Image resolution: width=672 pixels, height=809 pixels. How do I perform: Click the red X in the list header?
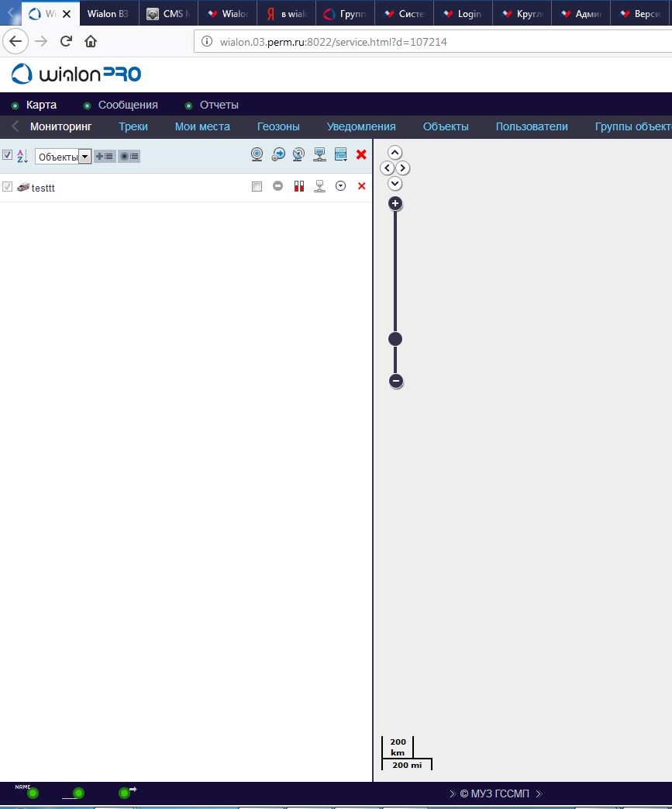[x=361, y=155]
